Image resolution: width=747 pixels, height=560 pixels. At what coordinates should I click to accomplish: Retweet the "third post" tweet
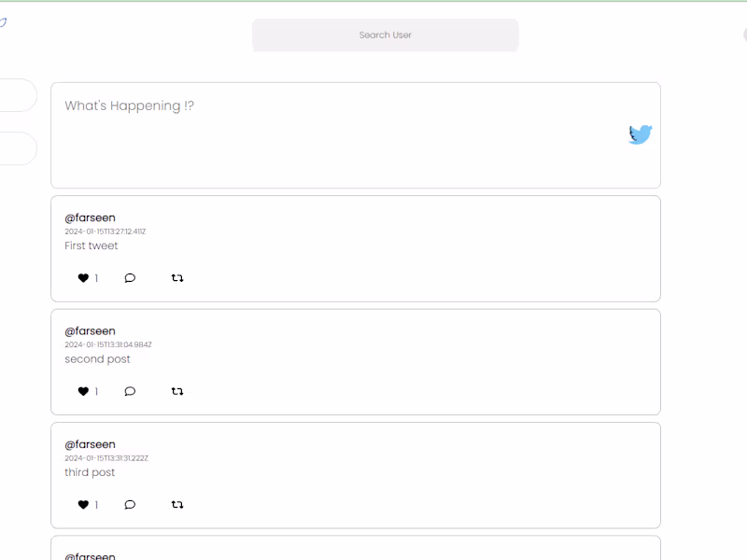177,505
